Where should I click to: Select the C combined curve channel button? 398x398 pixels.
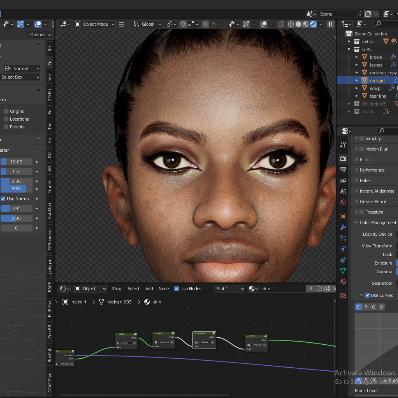click(x=359, y=307)
